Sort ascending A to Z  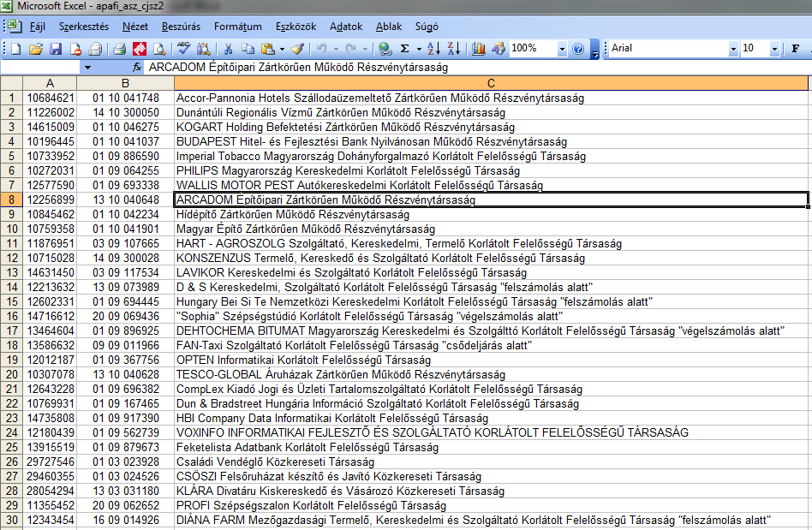[434, 49]
